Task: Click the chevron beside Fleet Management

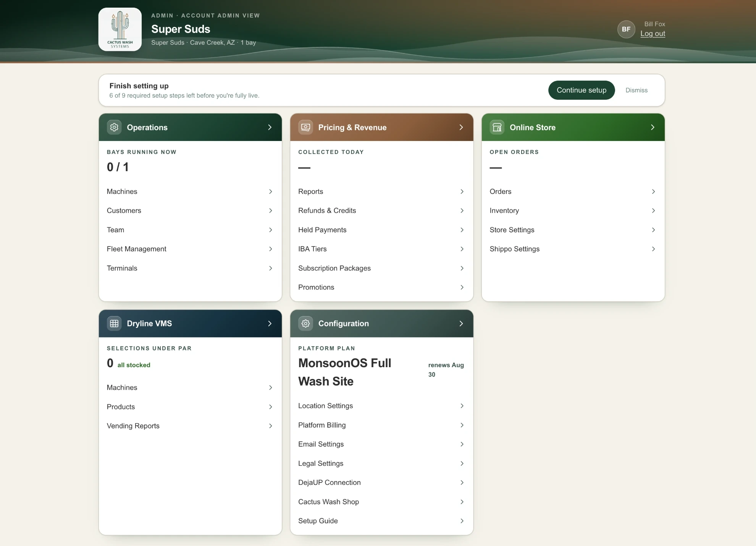Action: tap(271, 249)
